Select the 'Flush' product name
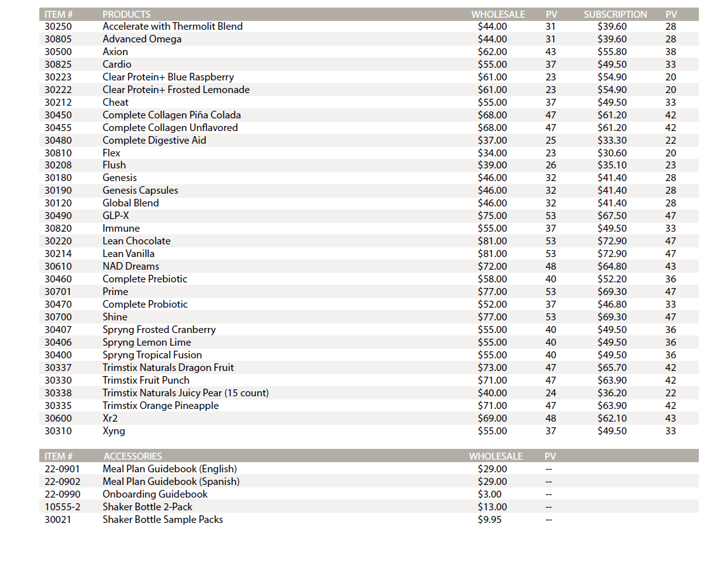Viewport: 728px width, 578px height. [114, 165]
